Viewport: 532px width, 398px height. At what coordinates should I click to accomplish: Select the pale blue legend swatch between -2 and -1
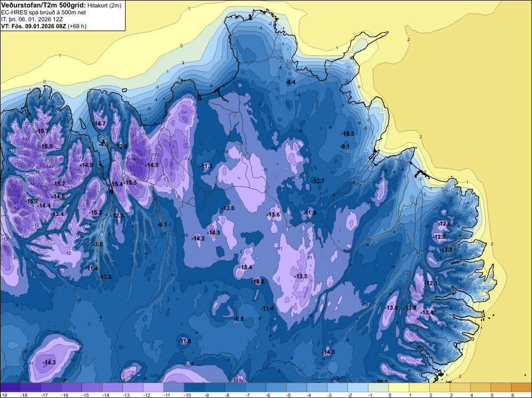point(358,387)
